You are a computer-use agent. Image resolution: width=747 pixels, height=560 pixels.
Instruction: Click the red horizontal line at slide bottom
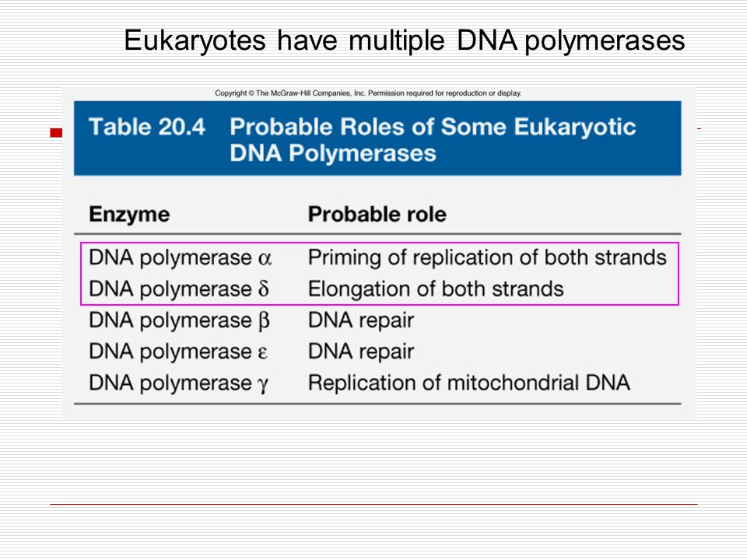tap(374, 504)
